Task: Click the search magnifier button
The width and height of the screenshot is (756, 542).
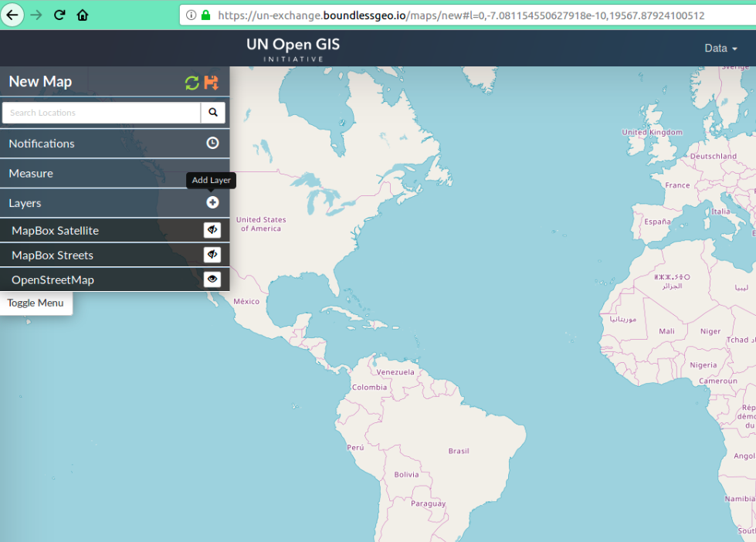Action: [213, 113]
